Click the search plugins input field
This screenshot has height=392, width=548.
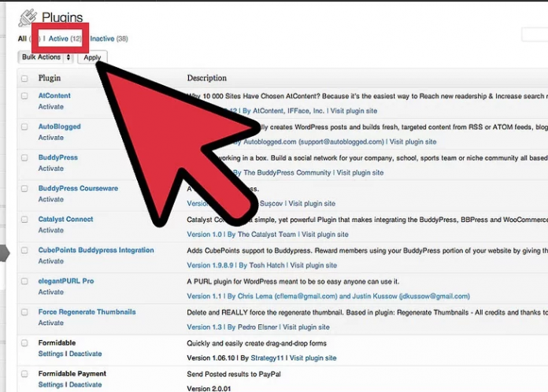(x=535, y=35)
